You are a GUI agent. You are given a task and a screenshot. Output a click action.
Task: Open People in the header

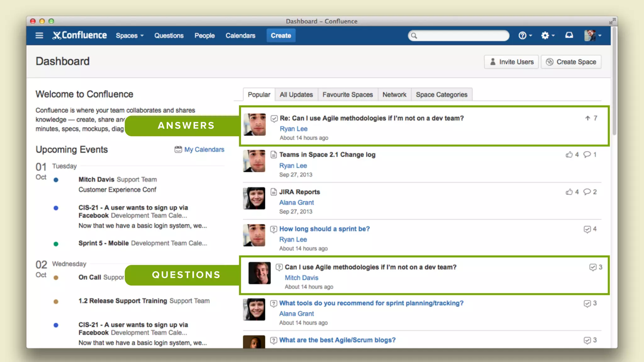pos(204,36)
